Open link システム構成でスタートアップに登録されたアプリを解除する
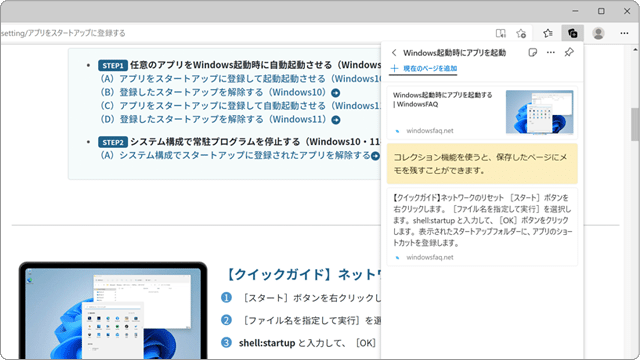This screenshot has width=640, height=360. (235, 155)
